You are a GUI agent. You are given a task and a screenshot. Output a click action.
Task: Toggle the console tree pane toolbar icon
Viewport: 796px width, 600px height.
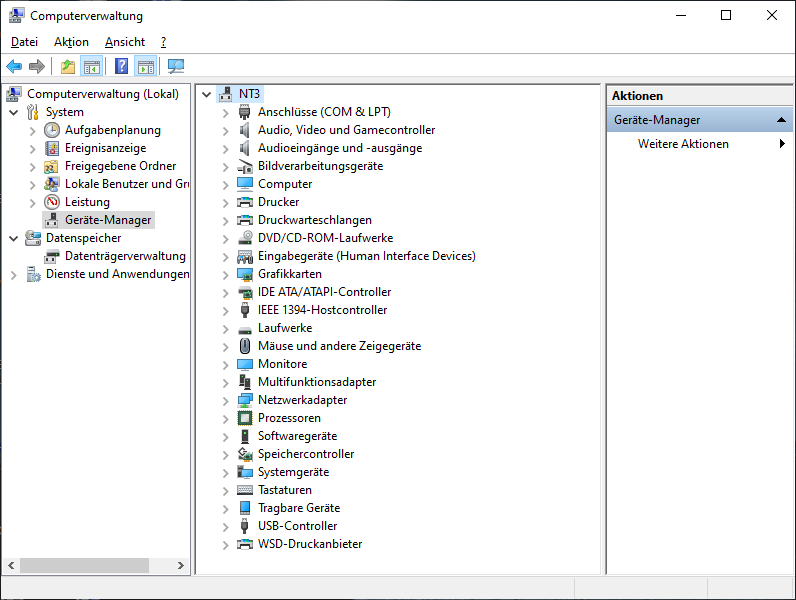92,66
